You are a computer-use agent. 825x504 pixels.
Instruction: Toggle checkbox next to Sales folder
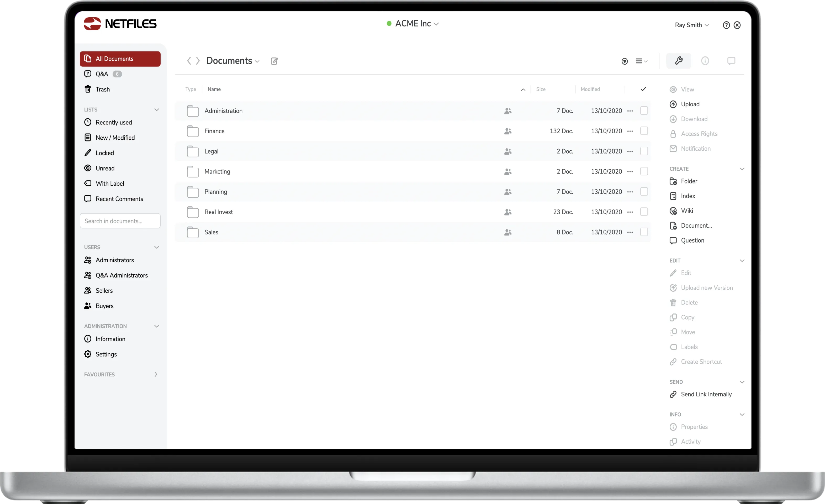644,232
